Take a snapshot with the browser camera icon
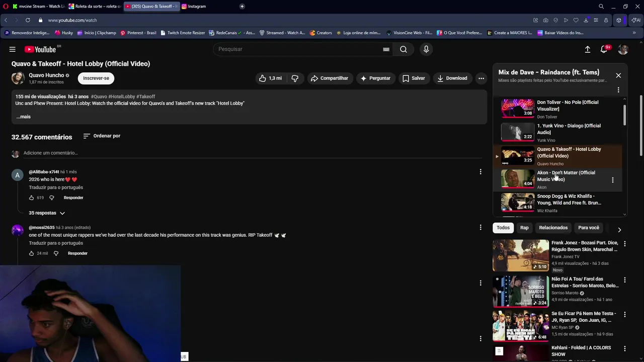The width and height of the screenshot is (644, 362). point(546,20)
